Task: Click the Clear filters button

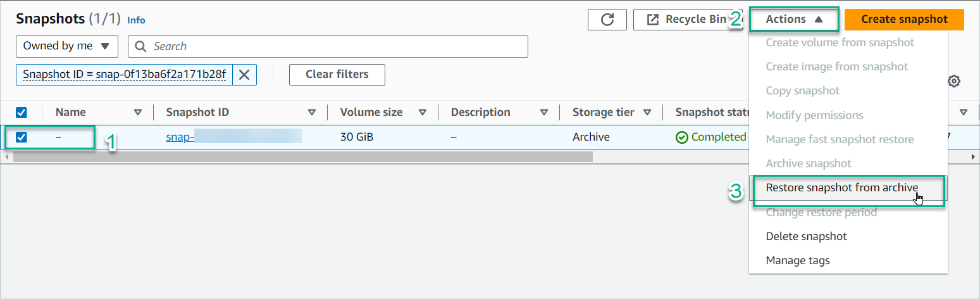Action: (x=337, y=74)
